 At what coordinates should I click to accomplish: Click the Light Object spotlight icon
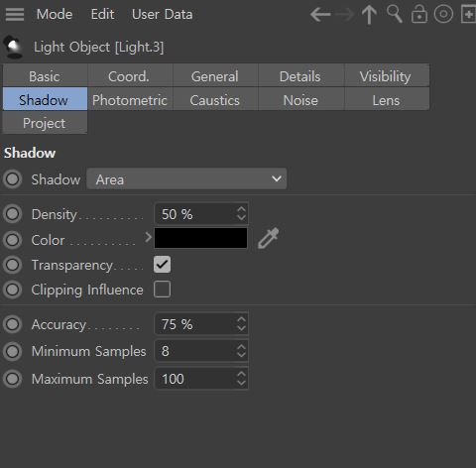tap(14, 47)
